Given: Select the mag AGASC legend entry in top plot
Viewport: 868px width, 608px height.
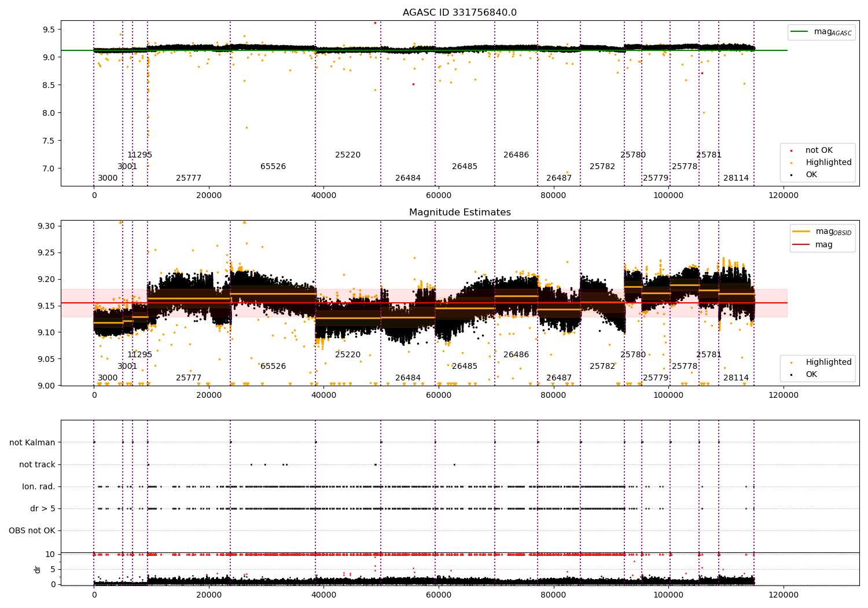Looking at the screenshot, I should coord(822,32).
